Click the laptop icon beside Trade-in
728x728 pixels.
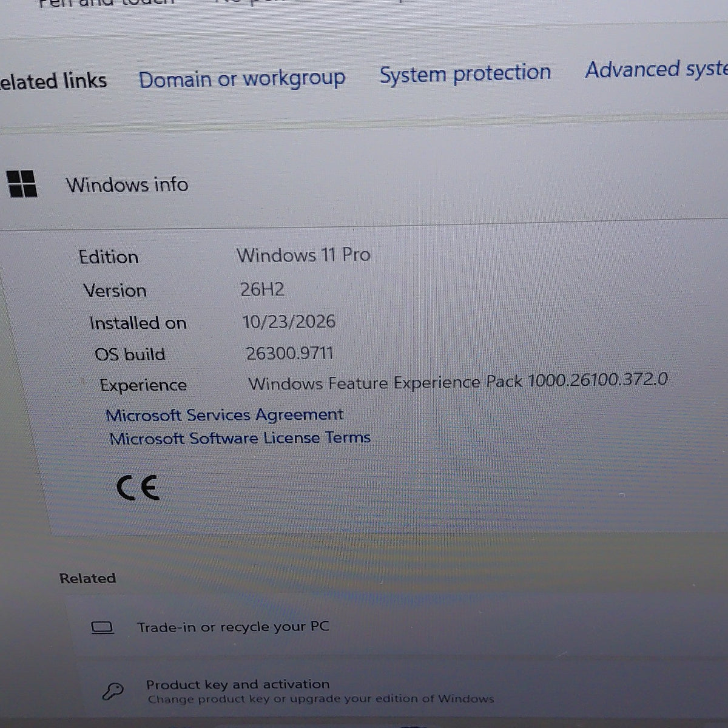102,627
